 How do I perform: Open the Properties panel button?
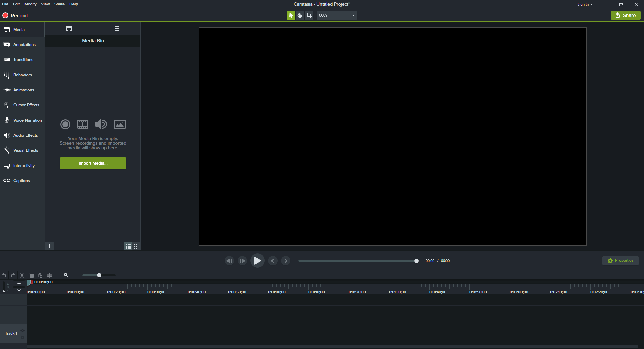pos(620,261)
